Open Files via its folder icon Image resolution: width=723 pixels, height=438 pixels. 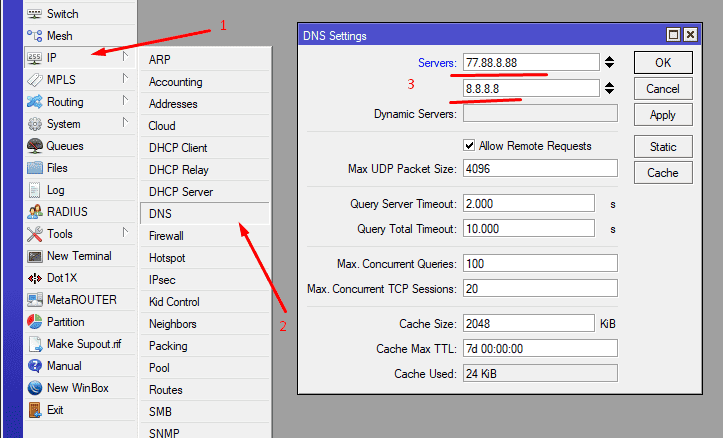point(34,168)
